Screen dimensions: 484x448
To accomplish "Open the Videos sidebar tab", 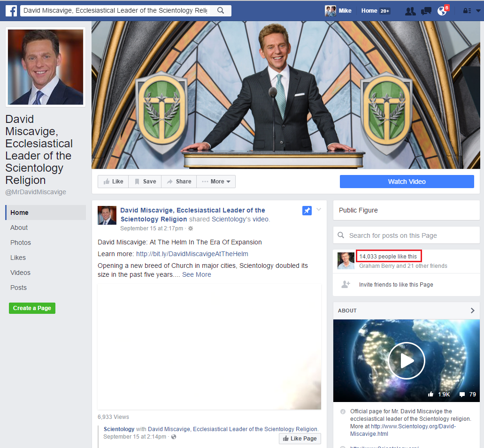I will [20, 273].
